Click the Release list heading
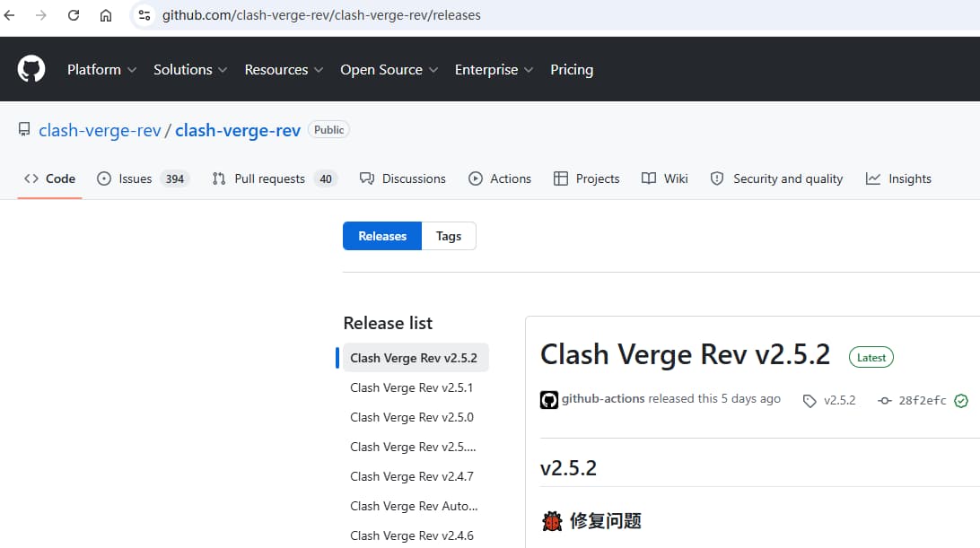 click(388, 323)
